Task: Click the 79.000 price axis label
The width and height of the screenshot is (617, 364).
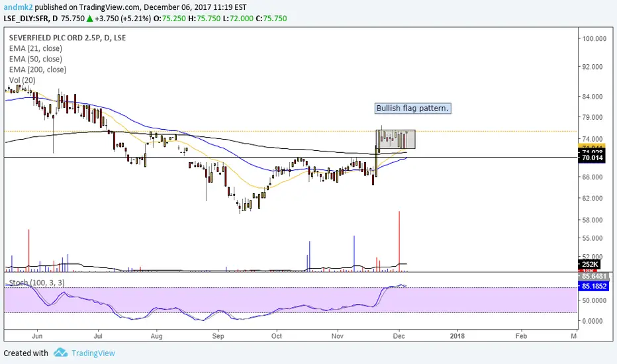Action: (593, 117)
